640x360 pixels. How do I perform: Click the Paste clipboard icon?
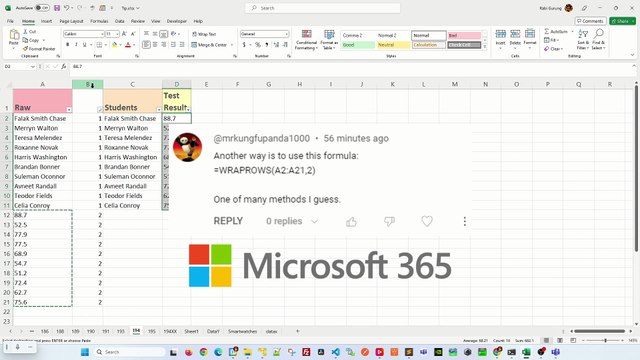pyautogui.click(x=14, y=35)
